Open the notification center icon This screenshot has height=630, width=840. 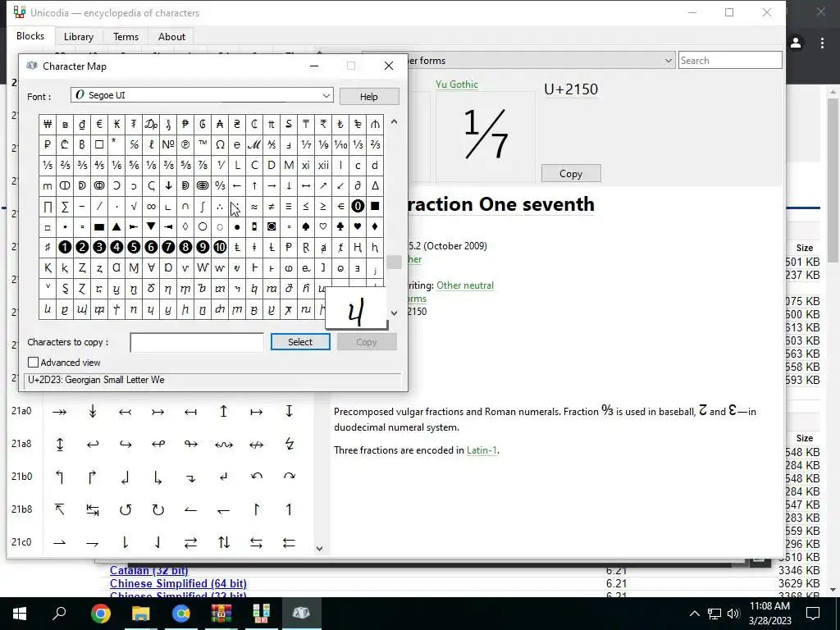pyautogui.click(x=813, y=614)
